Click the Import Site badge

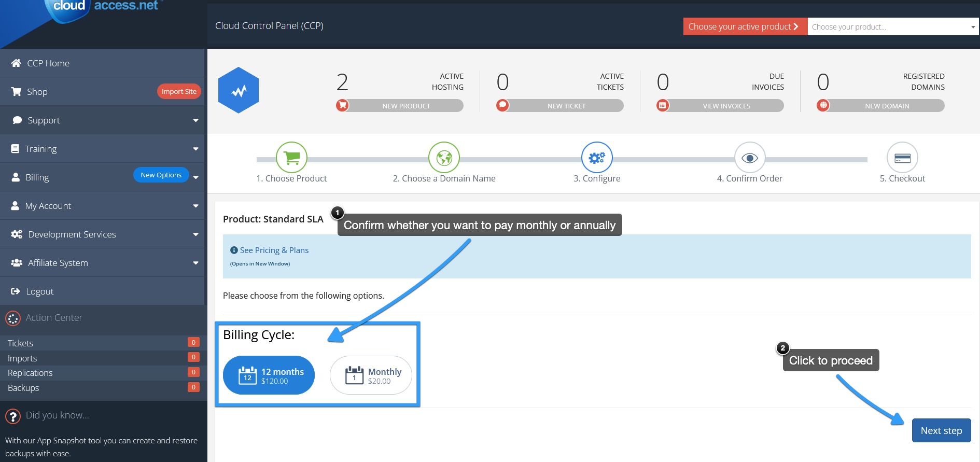coord(179,91)
